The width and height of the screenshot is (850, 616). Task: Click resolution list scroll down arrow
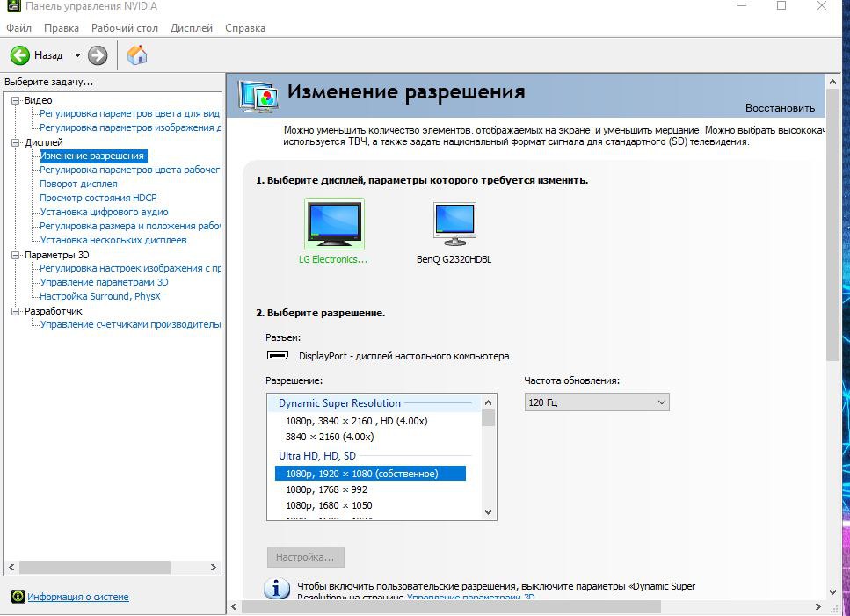click(x=489, y=512)
